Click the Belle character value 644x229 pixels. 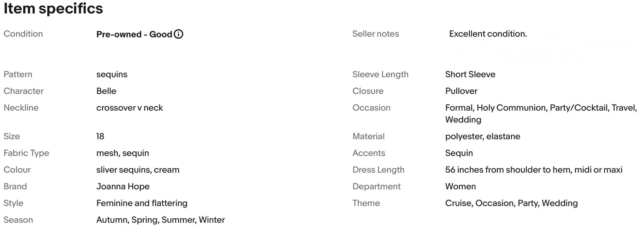tap(106, 91)
